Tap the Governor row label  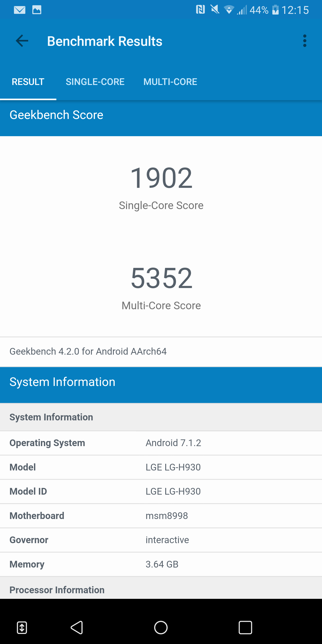coord(29,540)
